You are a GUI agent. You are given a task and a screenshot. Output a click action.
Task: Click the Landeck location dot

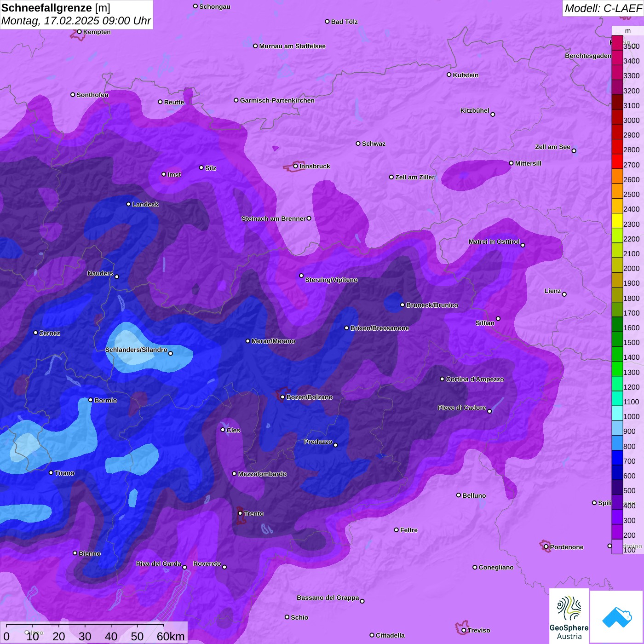tap(128, 204)
